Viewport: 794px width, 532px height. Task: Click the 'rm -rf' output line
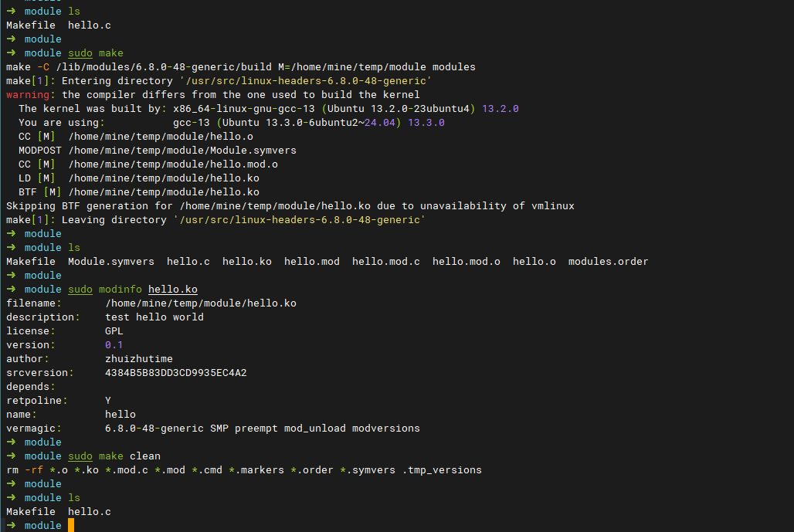244,470
